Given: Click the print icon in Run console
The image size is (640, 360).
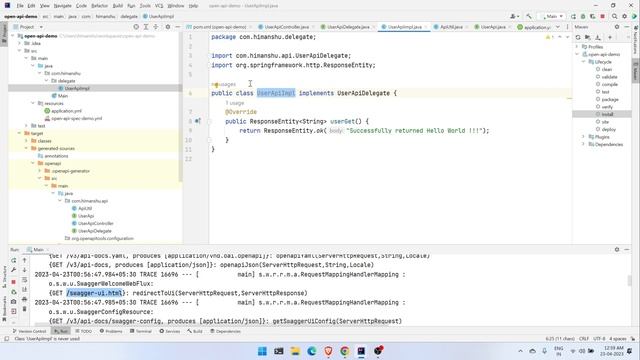Looking at the screenshot, I should 24,300.
